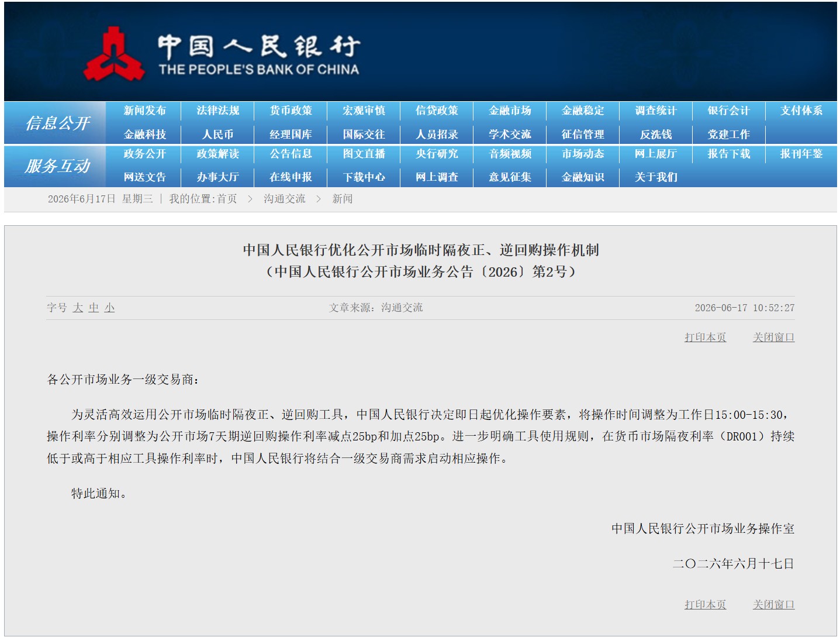Open 金融市场 section
The height and width of the screenshot is (637, 840).
pos(510,111)
